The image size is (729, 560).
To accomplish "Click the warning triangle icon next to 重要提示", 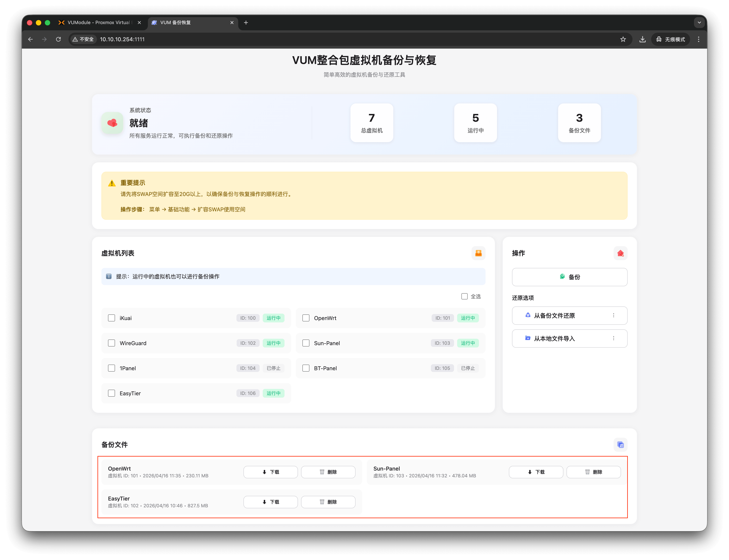I will coord(112,183).
